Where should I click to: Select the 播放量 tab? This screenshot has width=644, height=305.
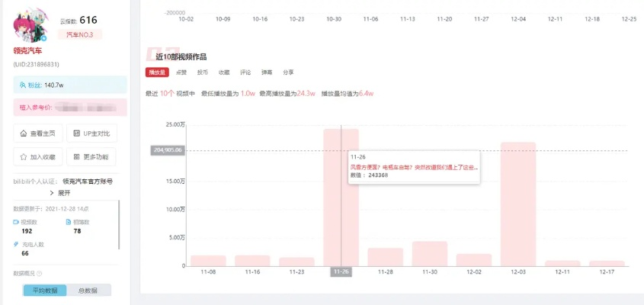[x=157, y=72]
